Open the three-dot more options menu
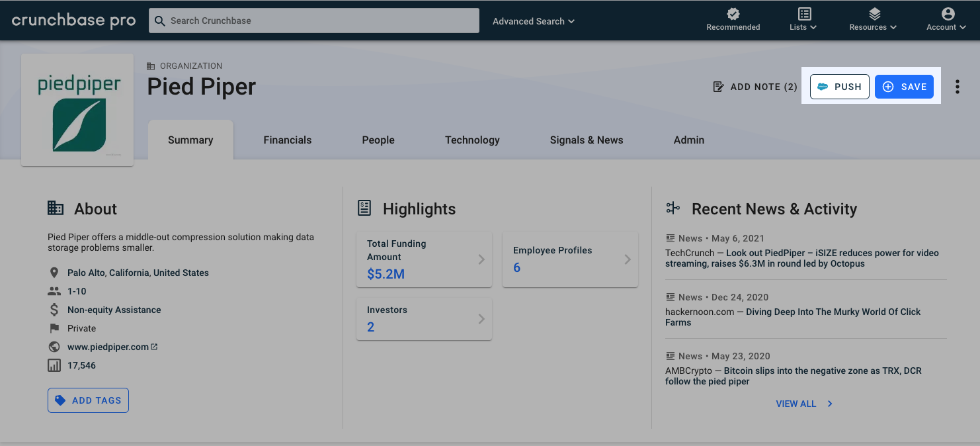The width and height of the screenshot is (980, 446). pos(957,86)
